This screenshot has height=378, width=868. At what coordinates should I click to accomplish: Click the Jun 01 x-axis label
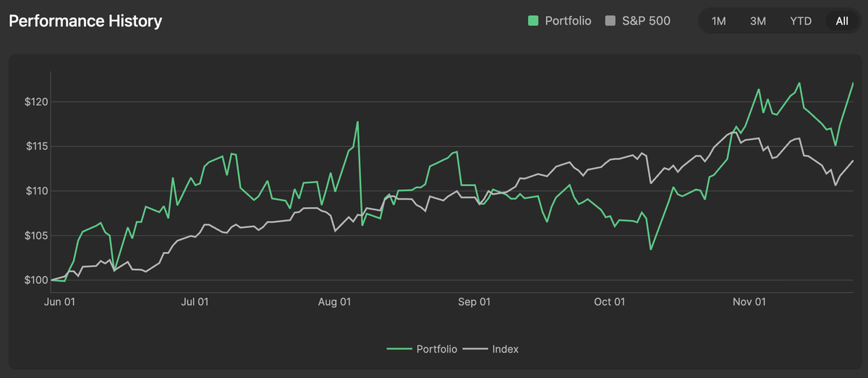point(60,302)
